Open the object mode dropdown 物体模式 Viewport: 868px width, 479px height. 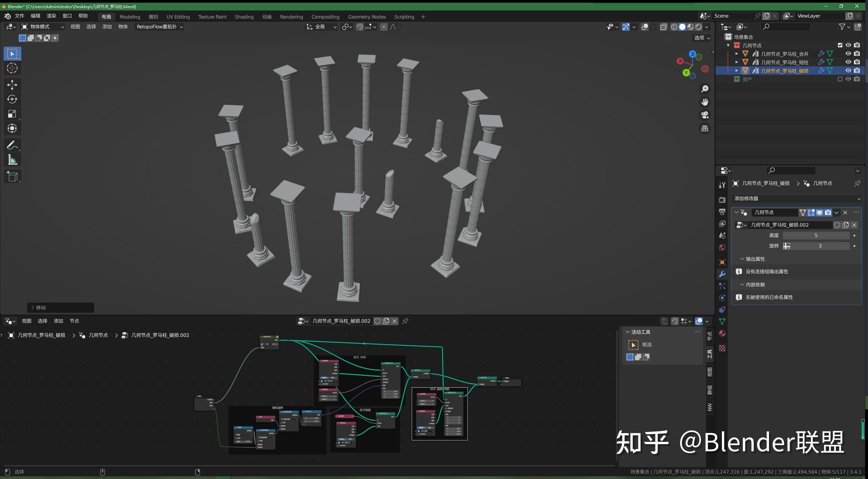pos(43,27)
